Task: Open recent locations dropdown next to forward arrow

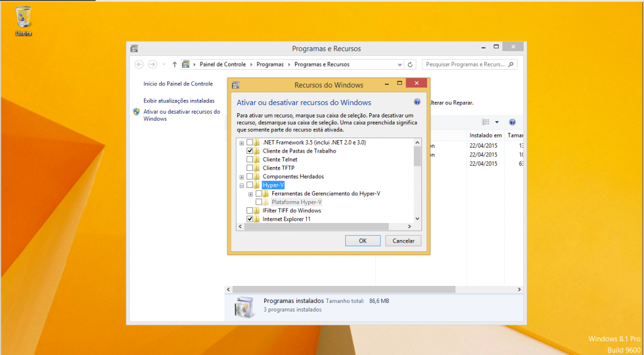Action: click(x=164, y=65)
